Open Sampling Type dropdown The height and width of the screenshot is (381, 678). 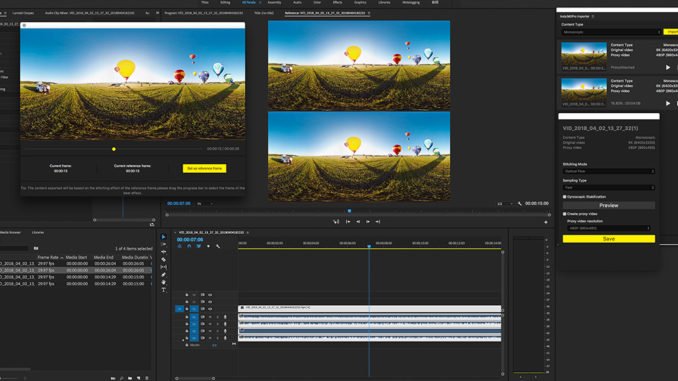point(609,187)
